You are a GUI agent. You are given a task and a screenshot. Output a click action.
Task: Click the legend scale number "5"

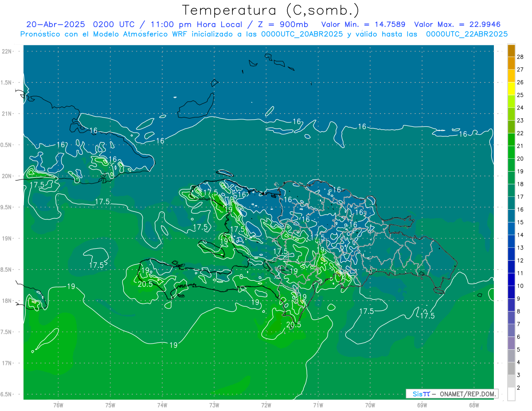tap(518, 349)
